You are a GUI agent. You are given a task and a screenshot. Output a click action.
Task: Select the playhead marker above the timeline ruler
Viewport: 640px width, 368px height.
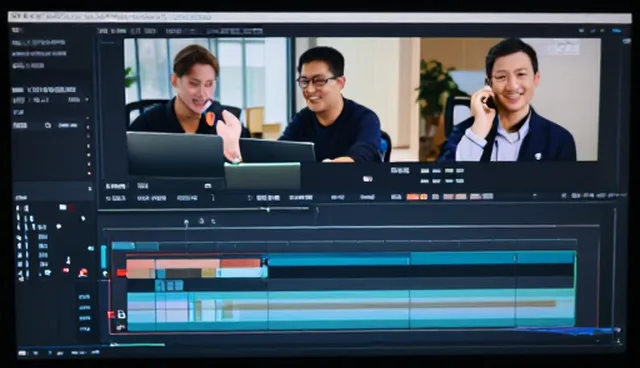click(186, 223)
